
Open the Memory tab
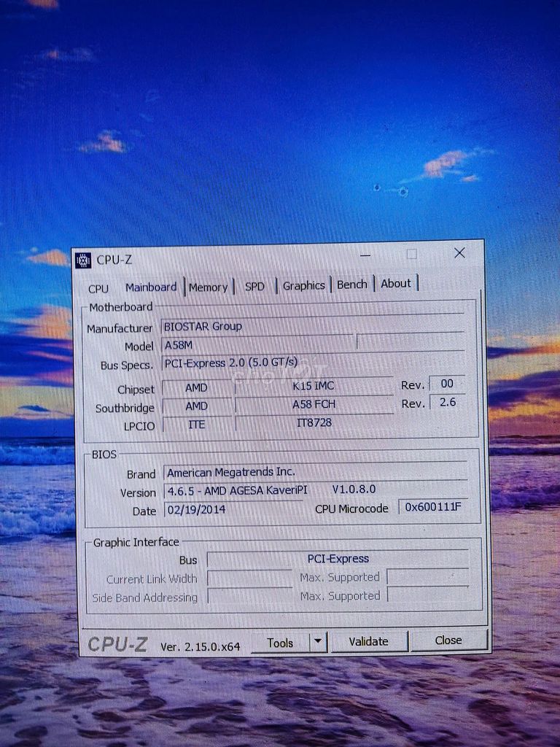208,287
